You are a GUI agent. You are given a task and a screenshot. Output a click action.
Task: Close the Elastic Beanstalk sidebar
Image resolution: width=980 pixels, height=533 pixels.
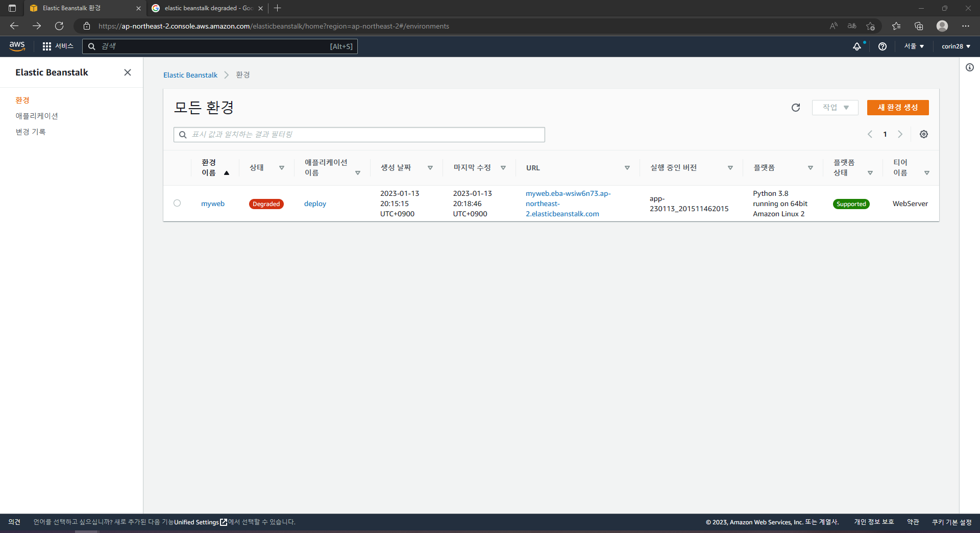(x=128, y=72)
